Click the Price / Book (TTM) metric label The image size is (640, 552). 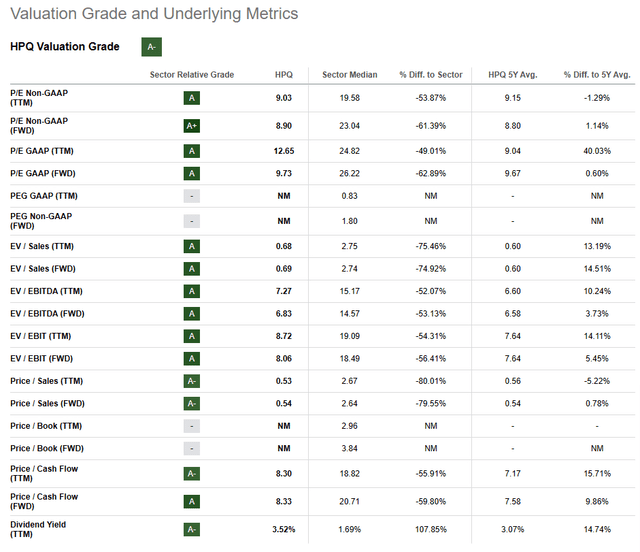pyautogui.click(x=46, y=425)
